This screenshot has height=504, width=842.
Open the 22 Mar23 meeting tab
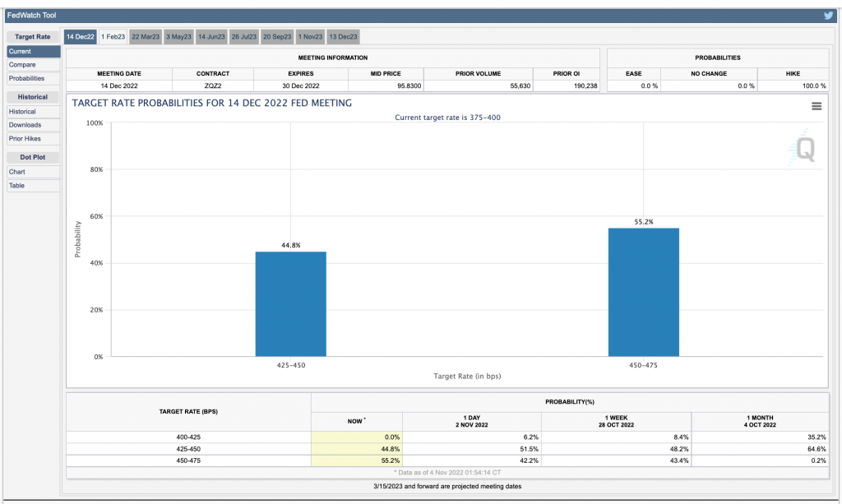pos(146,37)
